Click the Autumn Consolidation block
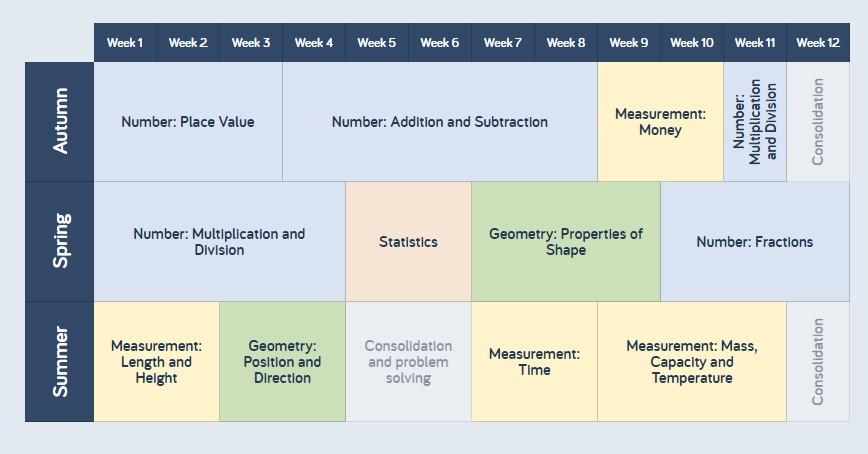The height and width of the screenshot is (454, 868). (x=818, y=122)
